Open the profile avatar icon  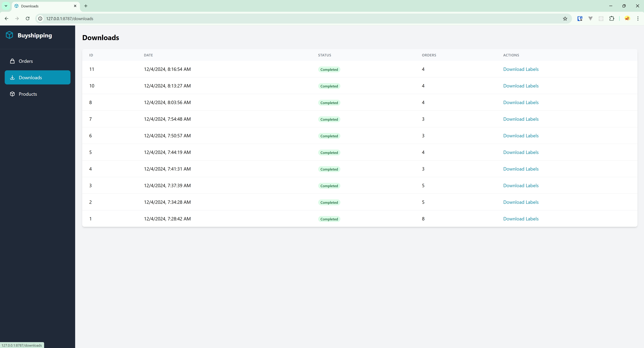(x=627, y=18)
